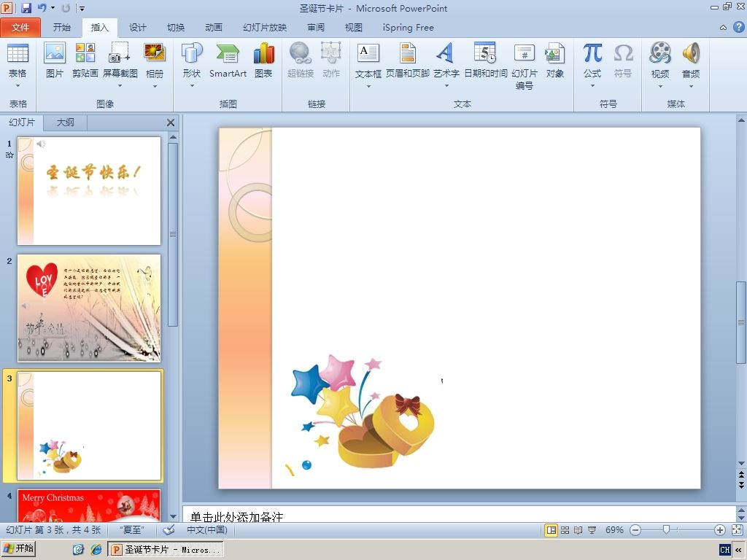747x560 pixels.
Task: Open the File tab
Action: (x=20, y=28)
